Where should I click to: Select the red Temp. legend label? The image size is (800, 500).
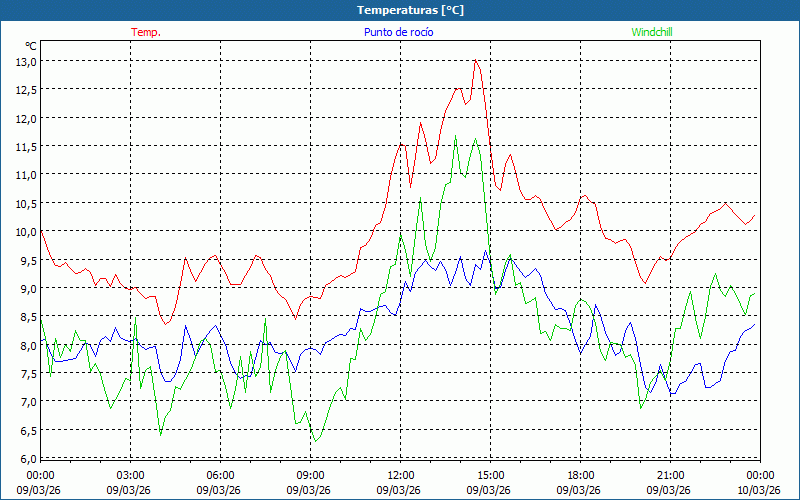(146, 32)
